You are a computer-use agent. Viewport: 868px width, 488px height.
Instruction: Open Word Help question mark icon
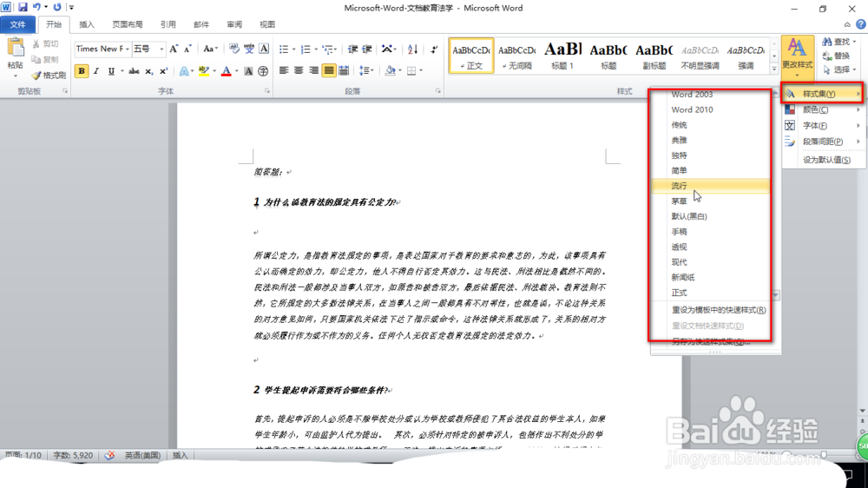(x=861, y=24)
